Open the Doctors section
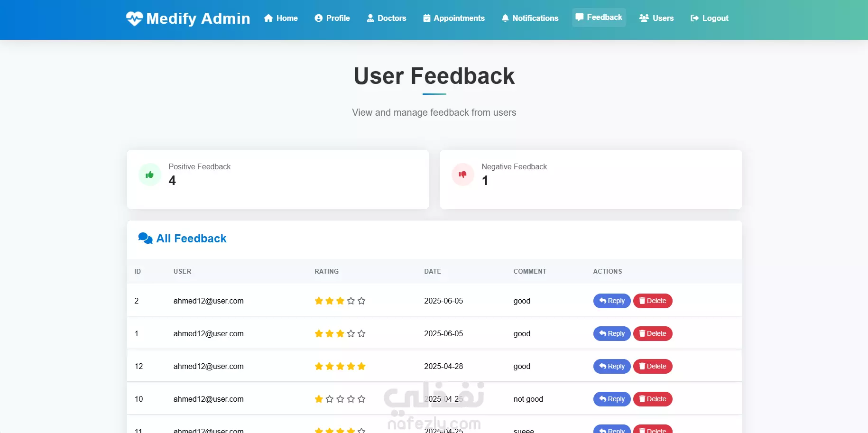This screenshot has width=868, height=433. 386,18
